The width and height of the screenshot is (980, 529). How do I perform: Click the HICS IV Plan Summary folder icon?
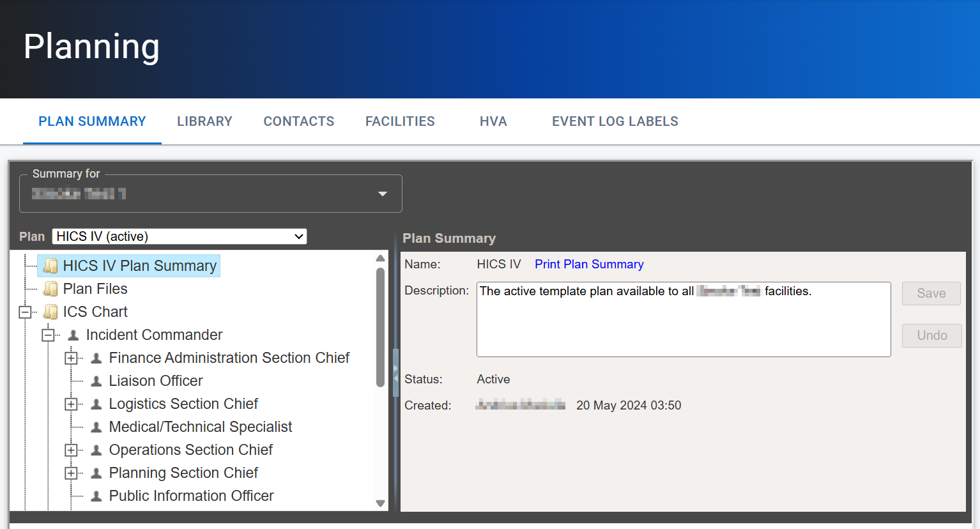50,265
